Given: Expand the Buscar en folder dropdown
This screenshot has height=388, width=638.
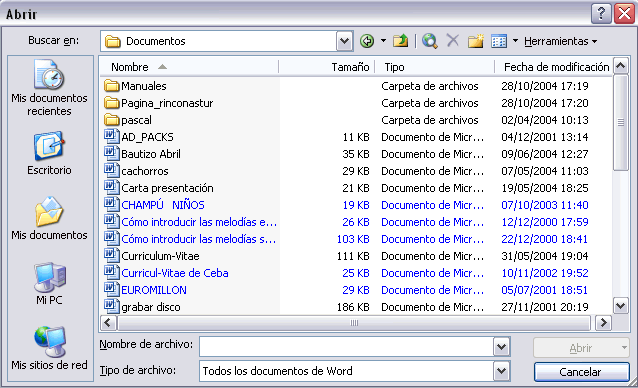Looking at the screenshot, I should coord(344,41).
